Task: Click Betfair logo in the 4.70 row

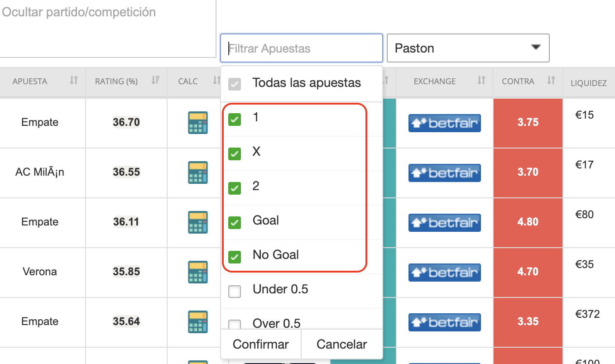Action: coord(444,272)
